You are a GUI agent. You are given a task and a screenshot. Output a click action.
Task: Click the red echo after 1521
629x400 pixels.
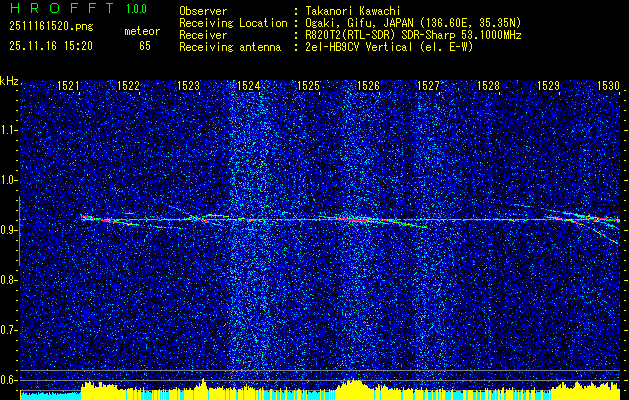pos(99,219)
